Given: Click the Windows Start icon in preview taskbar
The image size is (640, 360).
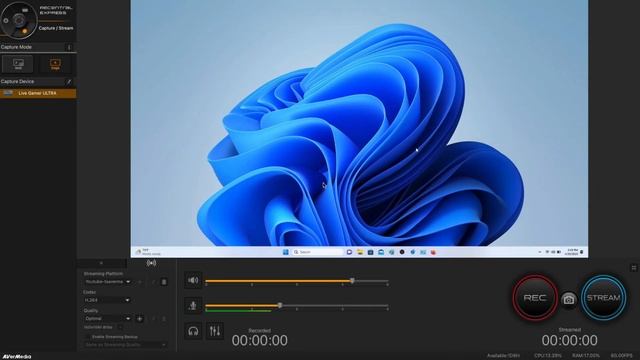Looking at the screenshot, I should click(x=286, y=252).
